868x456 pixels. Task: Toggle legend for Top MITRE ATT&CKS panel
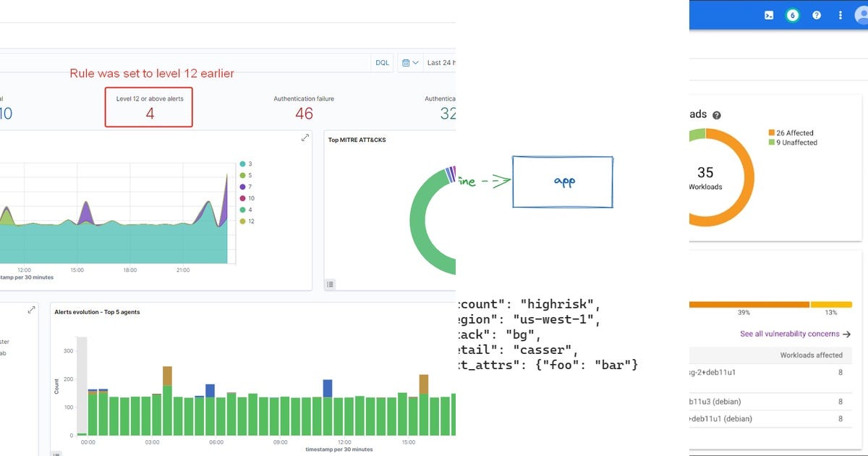coord(331,284)
